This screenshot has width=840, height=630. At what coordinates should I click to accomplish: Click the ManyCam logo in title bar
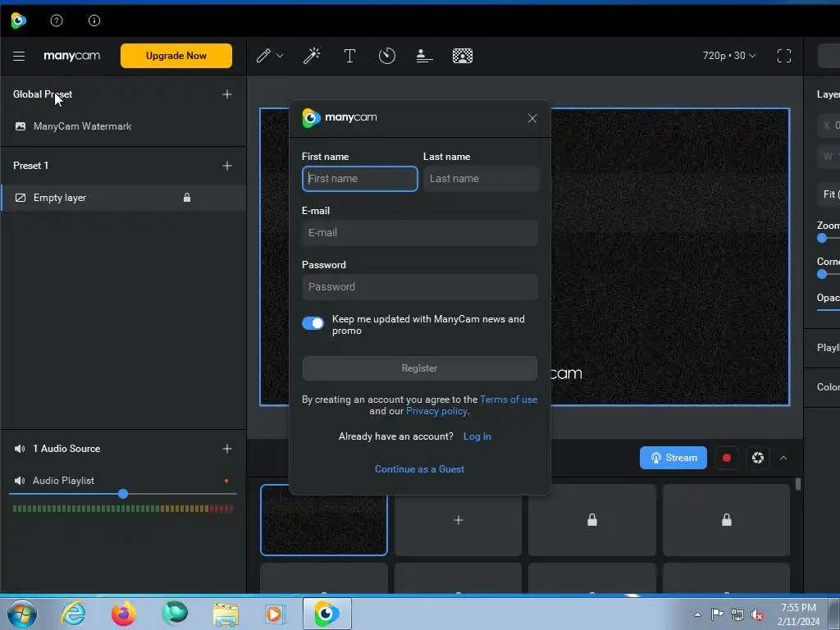click(x=19, y=21)
